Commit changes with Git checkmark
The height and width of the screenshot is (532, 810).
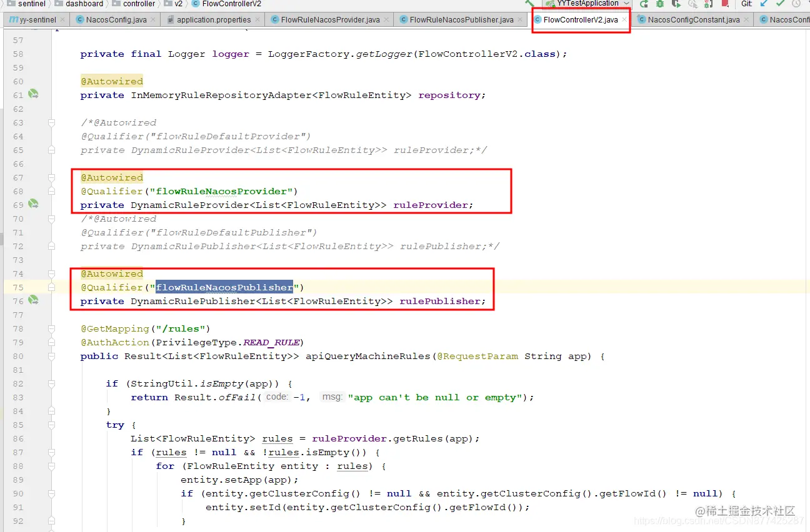tap(780, 4)
